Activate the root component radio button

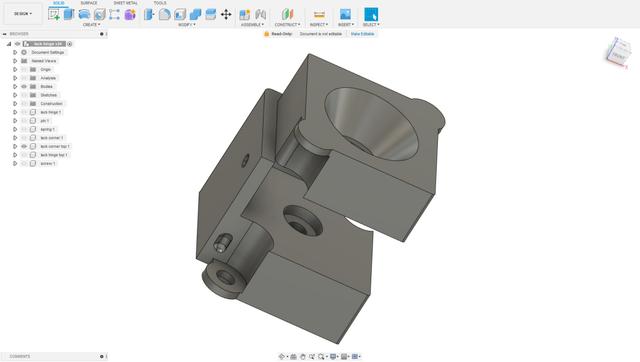(70, 44)
